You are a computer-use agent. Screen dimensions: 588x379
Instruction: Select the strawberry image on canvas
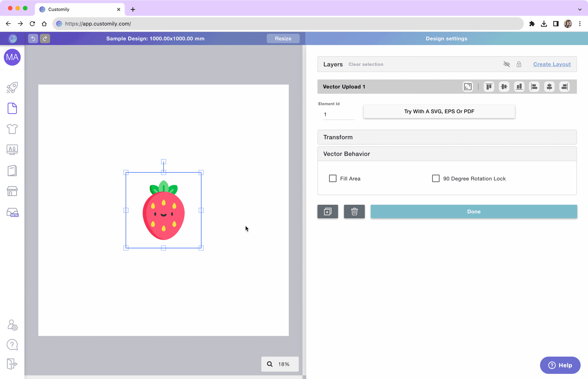point(163,211)
